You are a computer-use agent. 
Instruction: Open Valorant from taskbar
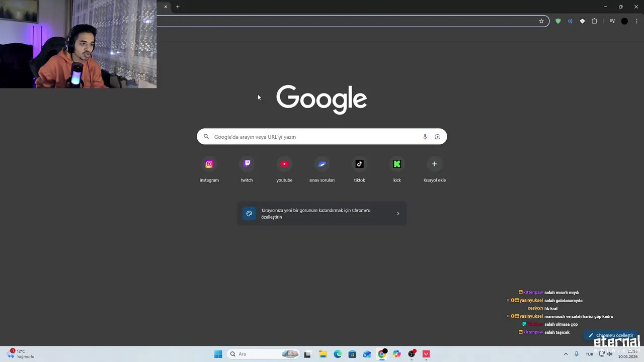[x=427, y=354]
